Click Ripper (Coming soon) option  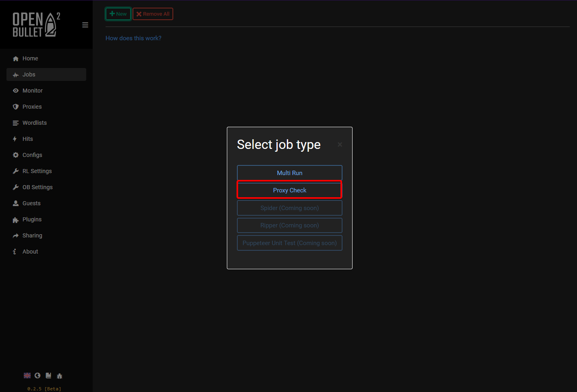(290, 225)
